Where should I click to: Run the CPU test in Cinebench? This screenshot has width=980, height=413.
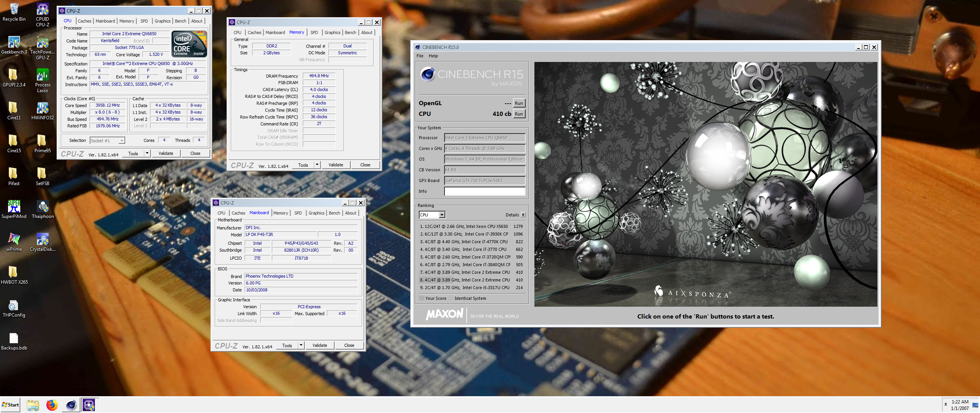coord(519,114)
